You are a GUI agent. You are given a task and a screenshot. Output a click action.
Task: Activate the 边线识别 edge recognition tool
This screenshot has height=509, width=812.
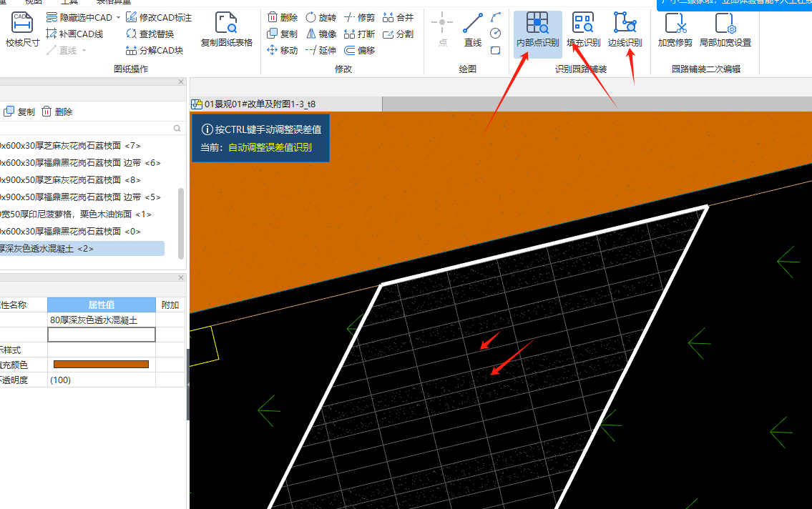(x=625, y=30)
